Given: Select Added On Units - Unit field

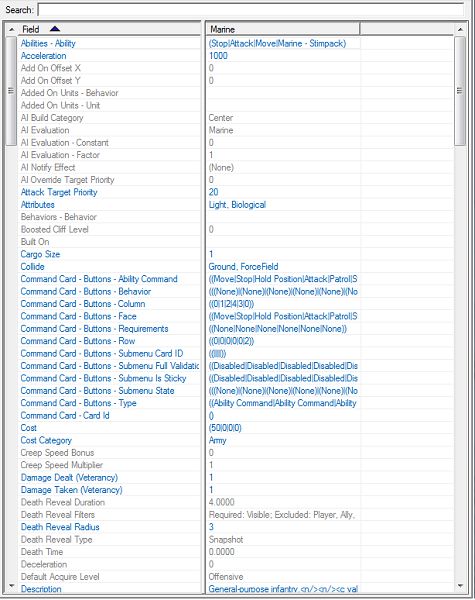Looking at the screenshot, I should 109,105.
